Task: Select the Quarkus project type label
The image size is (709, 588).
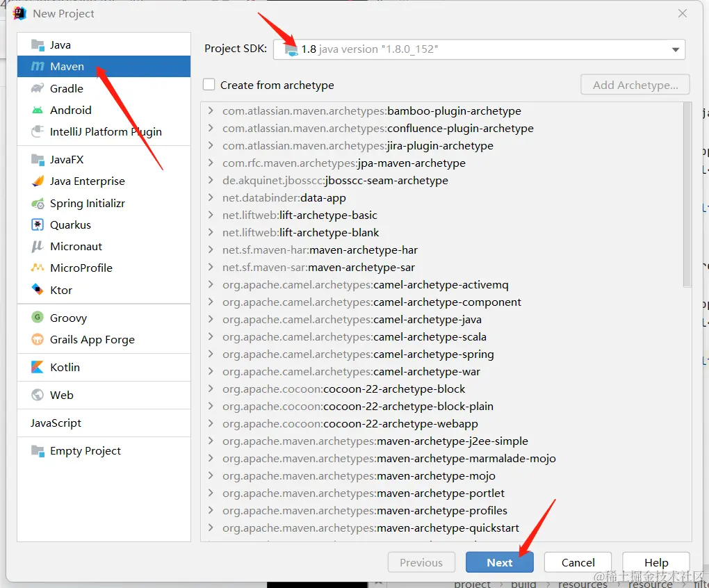Action: tap(70, 224)
